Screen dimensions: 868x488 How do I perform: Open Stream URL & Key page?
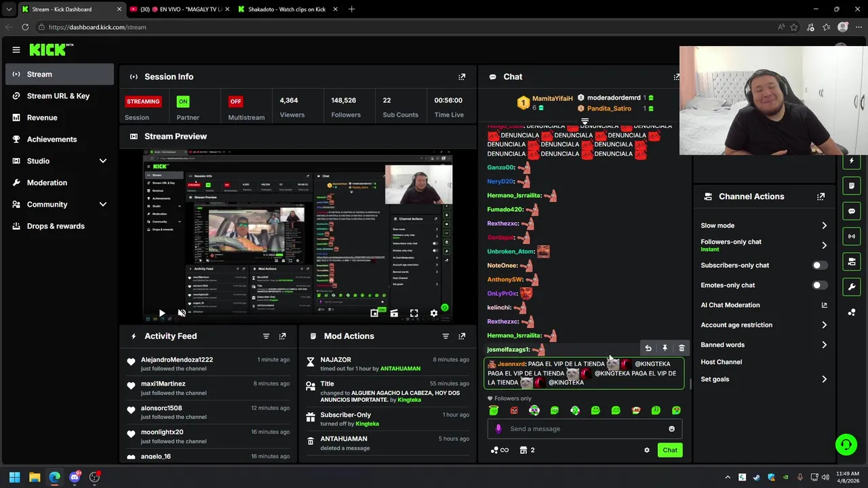coord(60,96)
